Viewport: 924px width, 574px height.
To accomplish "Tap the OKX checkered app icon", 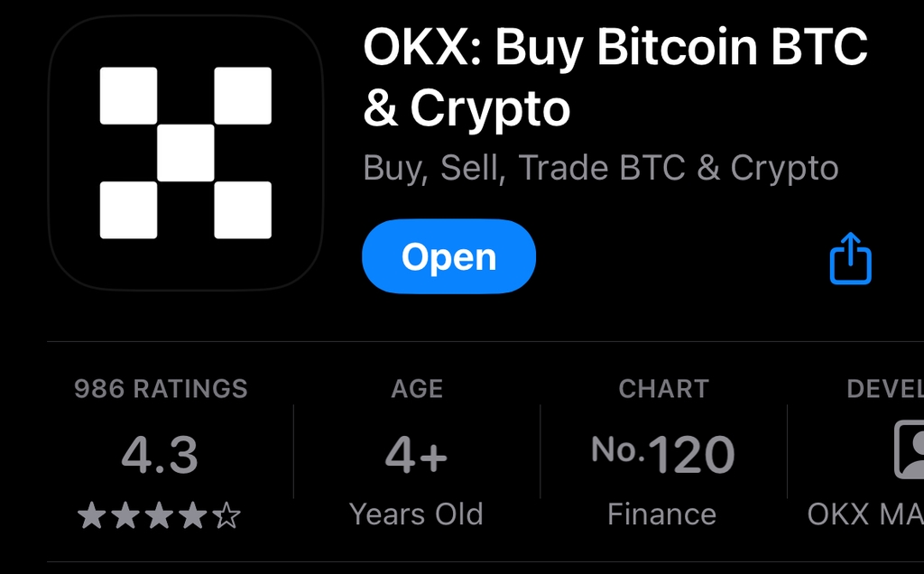I will tap(185, 153).
